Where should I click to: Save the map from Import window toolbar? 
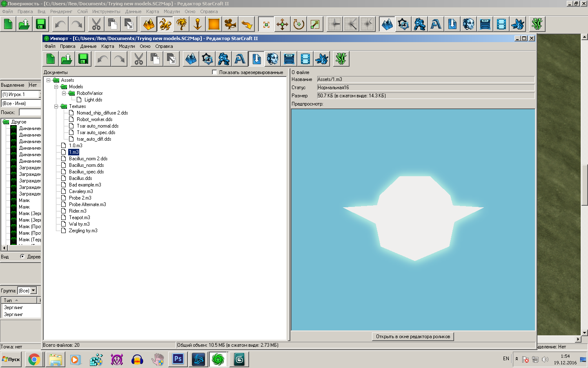[83, 59]
